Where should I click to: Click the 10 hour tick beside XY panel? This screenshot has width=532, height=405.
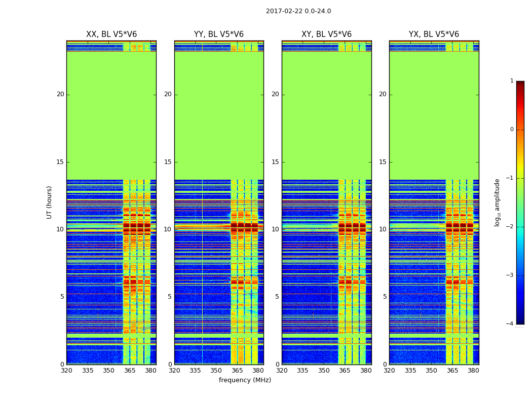(x=275, y=229)
